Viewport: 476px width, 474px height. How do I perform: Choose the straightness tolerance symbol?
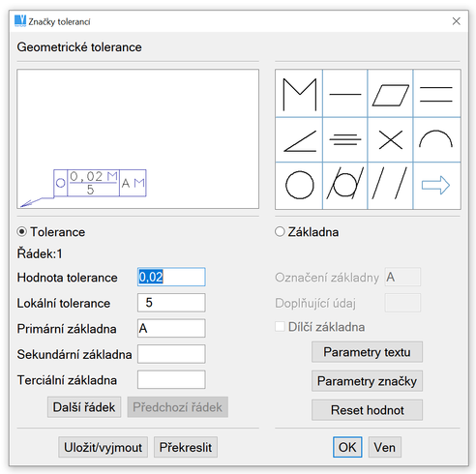pos(345,94)
